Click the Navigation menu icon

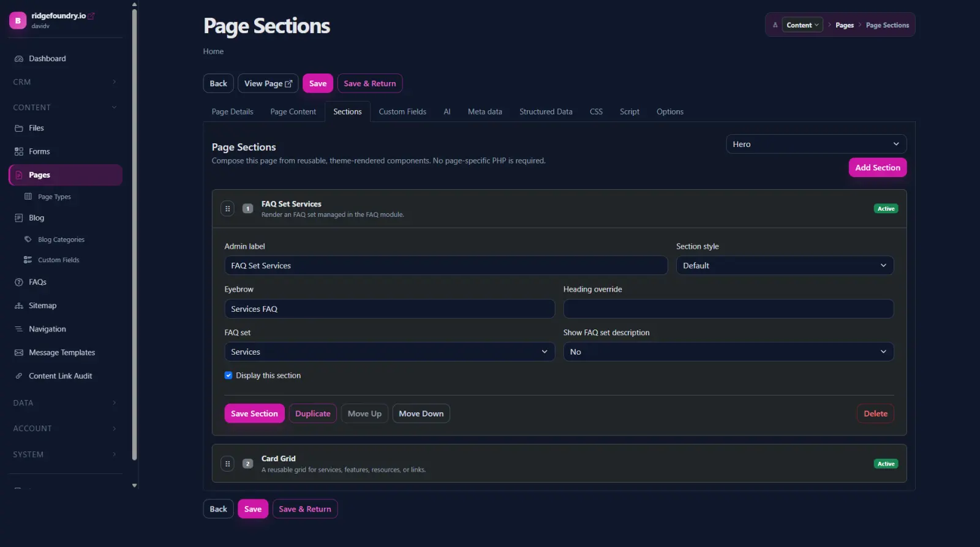point(18,329)
